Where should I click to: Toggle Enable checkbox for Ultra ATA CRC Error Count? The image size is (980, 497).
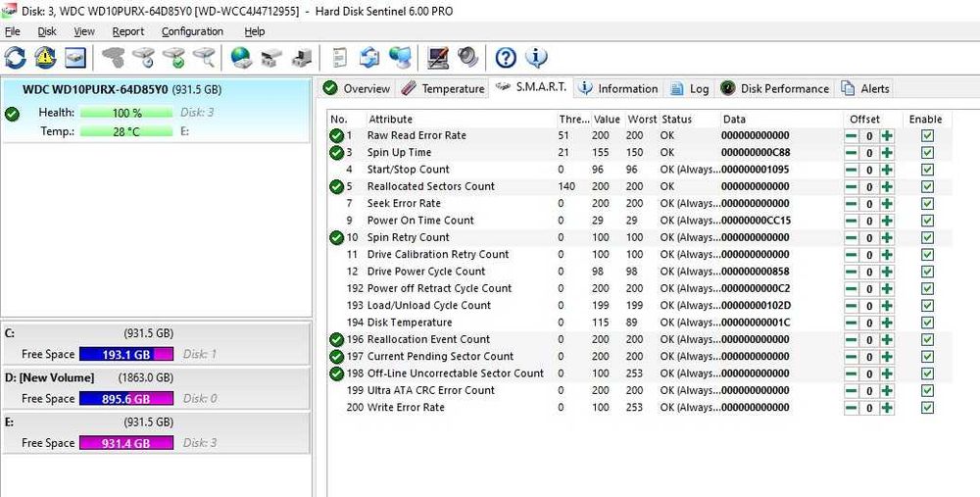[927, 391]
